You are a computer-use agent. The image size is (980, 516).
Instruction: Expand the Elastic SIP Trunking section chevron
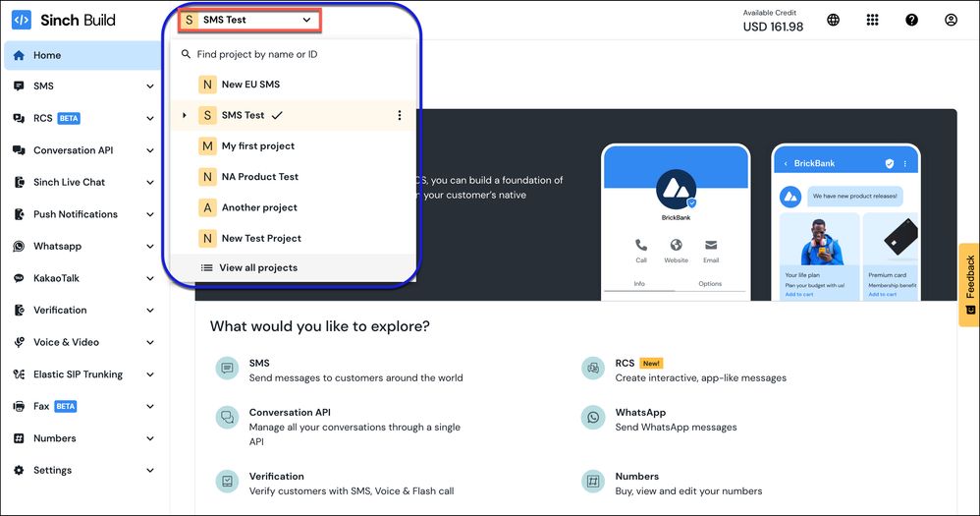pyautogui.click(x=150, y=374)
